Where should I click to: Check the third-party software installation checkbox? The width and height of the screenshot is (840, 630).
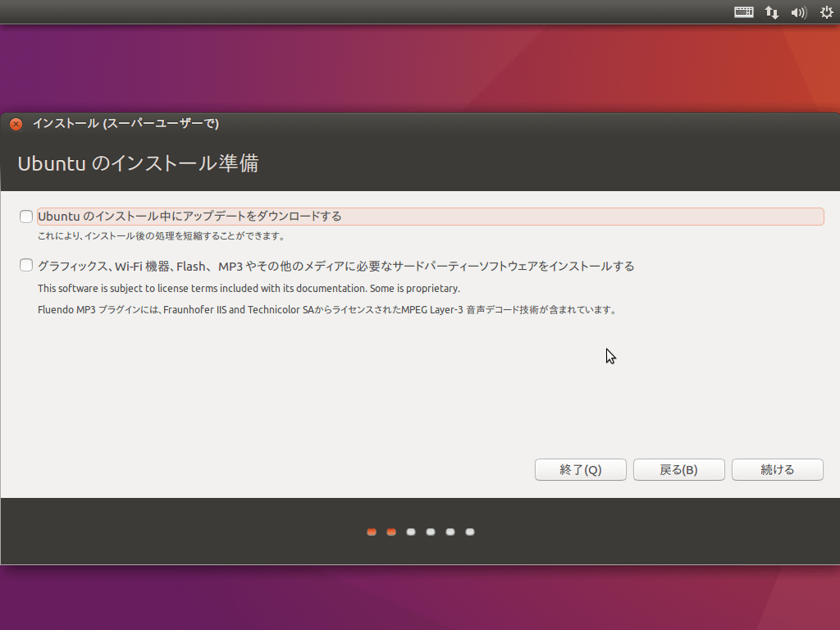(x=25, y=265)
